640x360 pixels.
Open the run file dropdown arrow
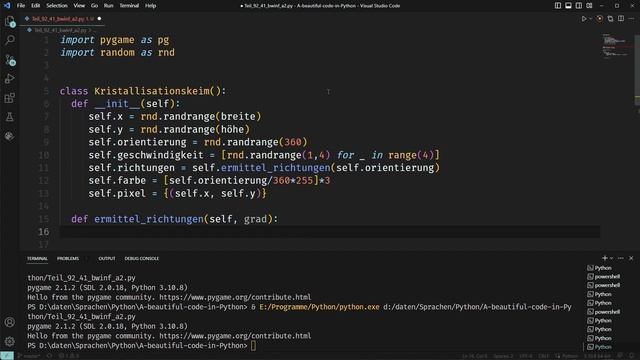tap(590, 19)
